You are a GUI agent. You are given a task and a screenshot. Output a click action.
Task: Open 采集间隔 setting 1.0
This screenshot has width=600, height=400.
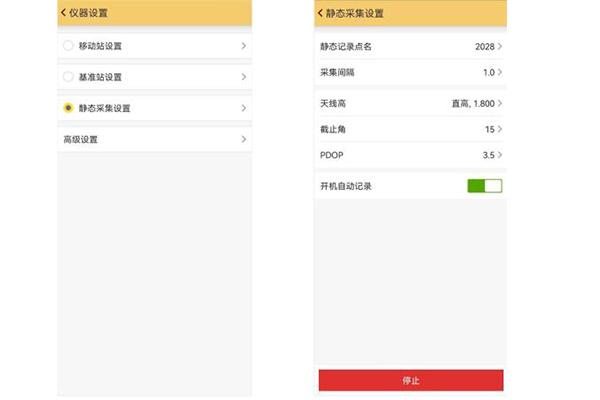[x=488, y=72]
